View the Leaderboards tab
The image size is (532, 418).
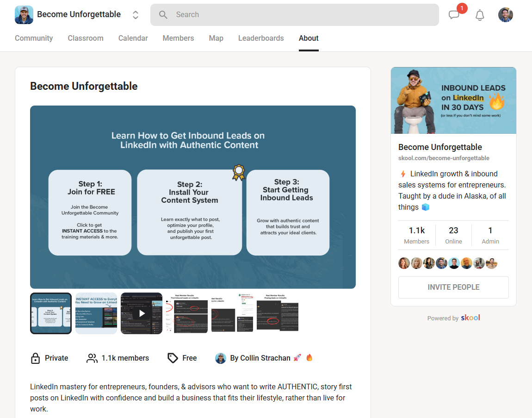click(x=261, y=38)
